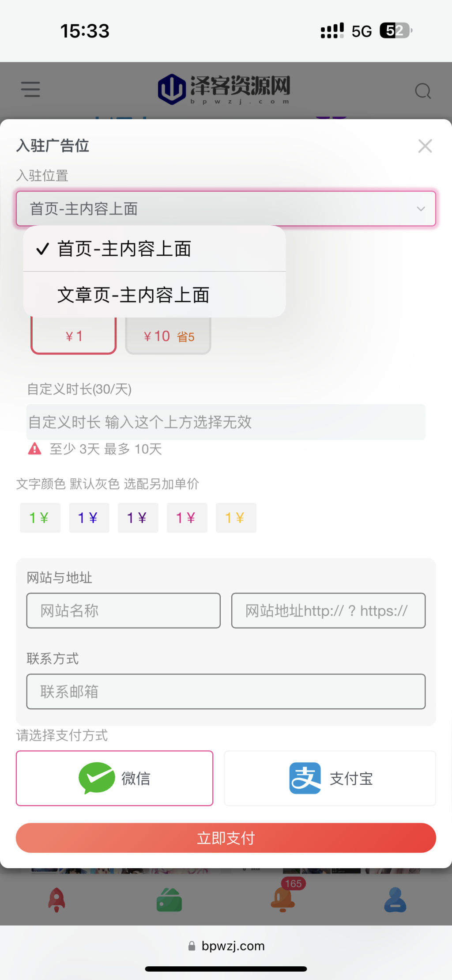Tap the 泽客资源网 site logo
This screenshot has height=980, width=452.
pyautogui.click(x=224, y=89)
